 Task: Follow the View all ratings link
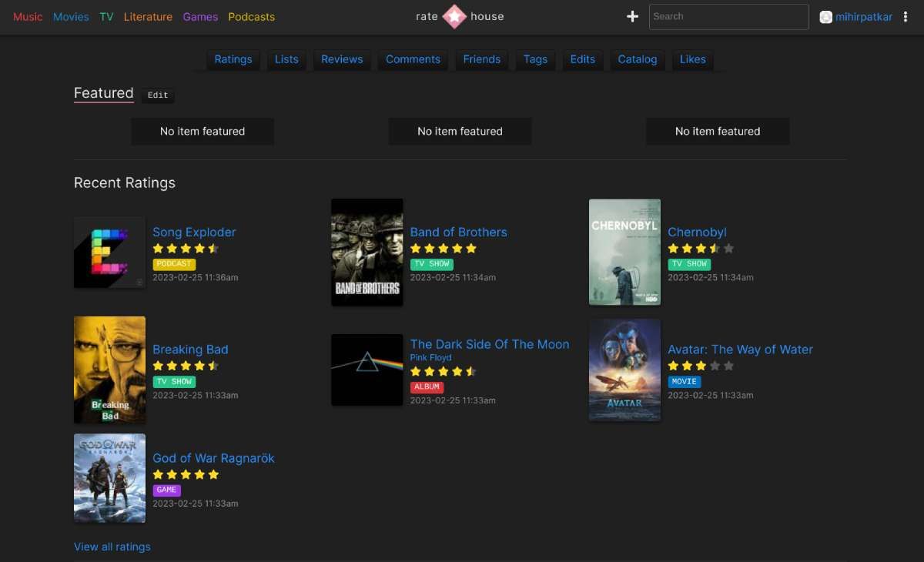[112, 547]
